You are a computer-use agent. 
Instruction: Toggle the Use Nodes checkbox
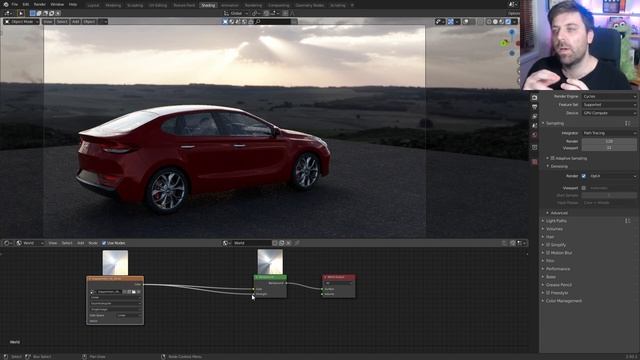click(x=104, y=243)
